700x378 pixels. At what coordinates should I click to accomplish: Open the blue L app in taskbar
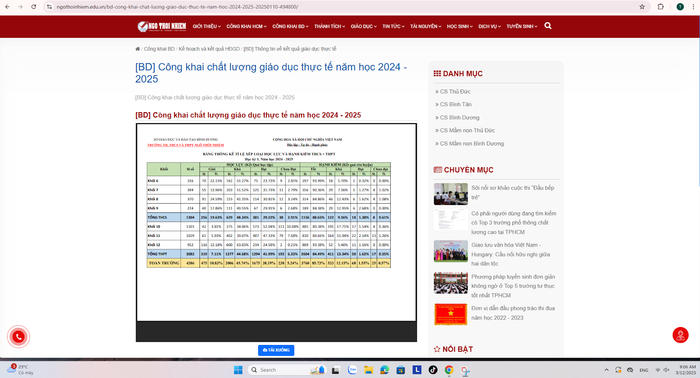pos(417,370)
